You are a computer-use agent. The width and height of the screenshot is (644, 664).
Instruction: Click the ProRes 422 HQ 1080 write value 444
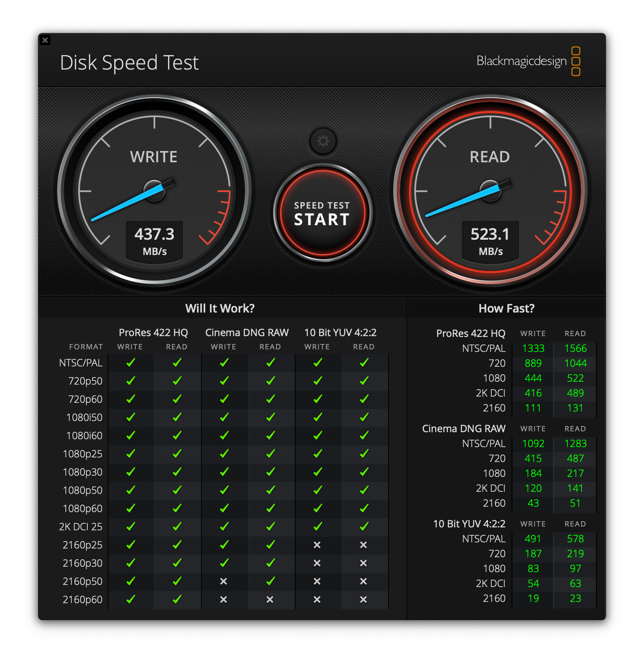(x=533, y=378)
